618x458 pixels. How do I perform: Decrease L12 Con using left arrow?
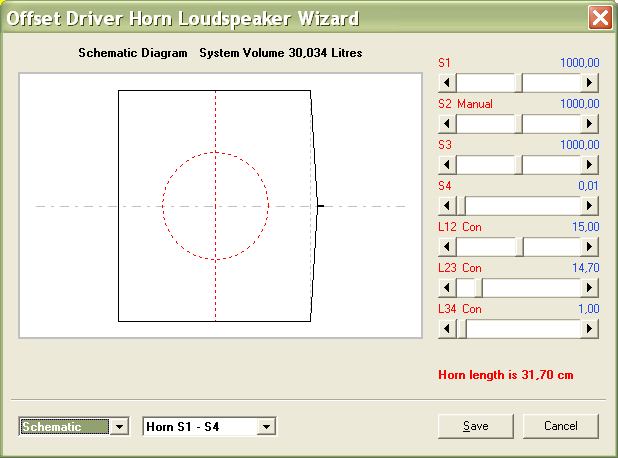(x=447, y=247)
